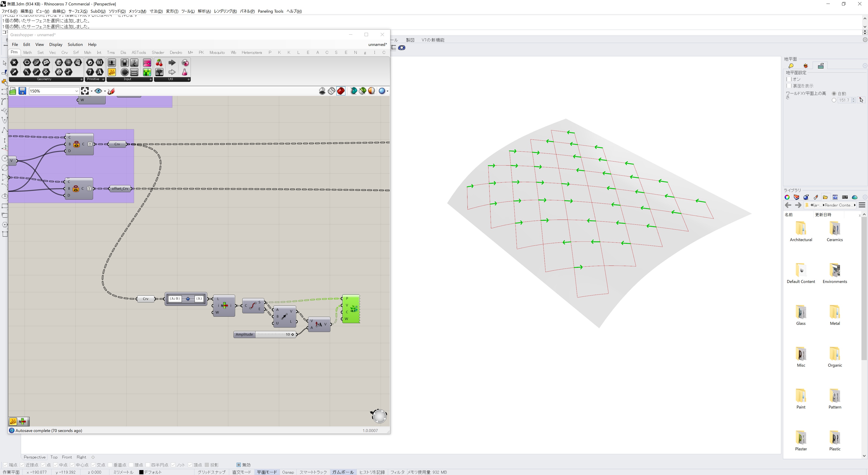Toggle the グリッドスナップ status button
The image size is (868, 475).
(x=211, y=472)
